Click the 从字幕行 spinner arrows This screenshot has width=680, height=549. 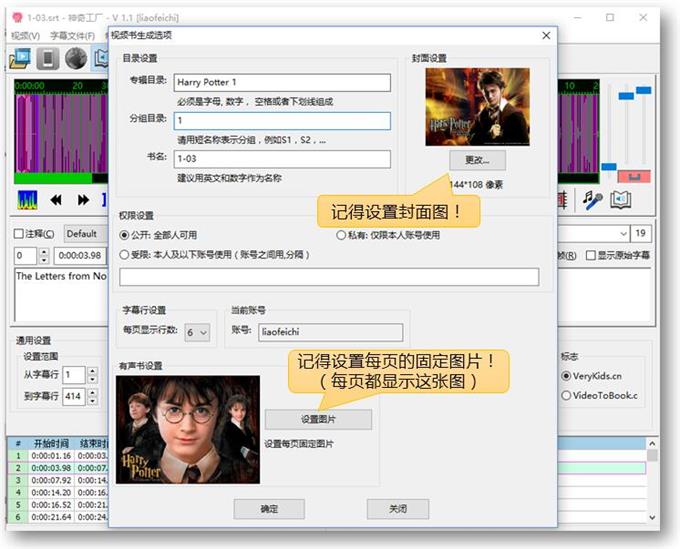[92, 375]
